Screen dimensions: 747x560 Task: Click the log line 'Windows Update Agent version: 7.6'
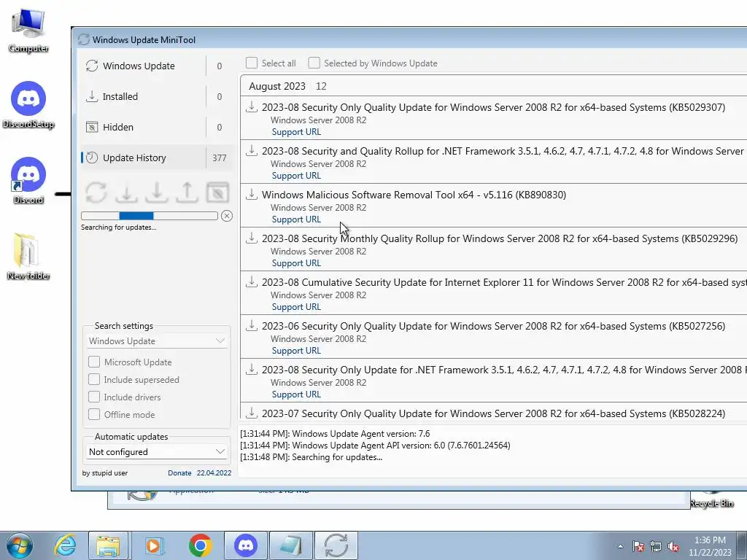click(335, 434)
